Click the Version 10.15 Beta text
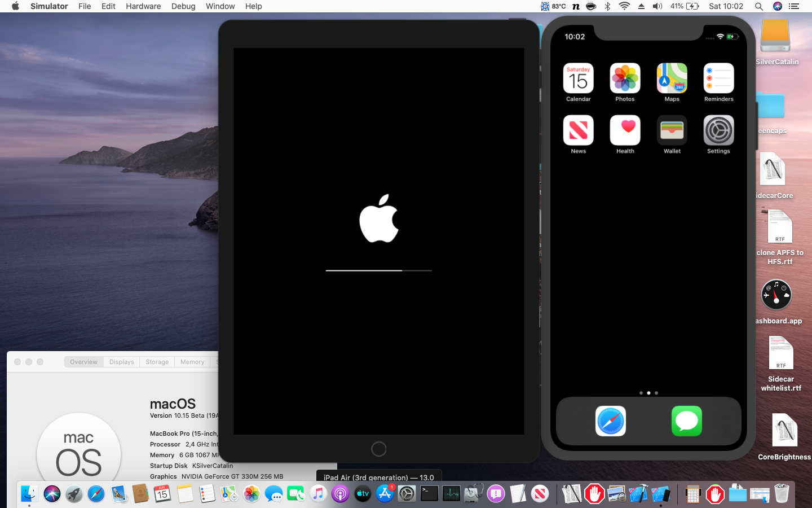Viewport: 812px width, 508px height. 184,415
